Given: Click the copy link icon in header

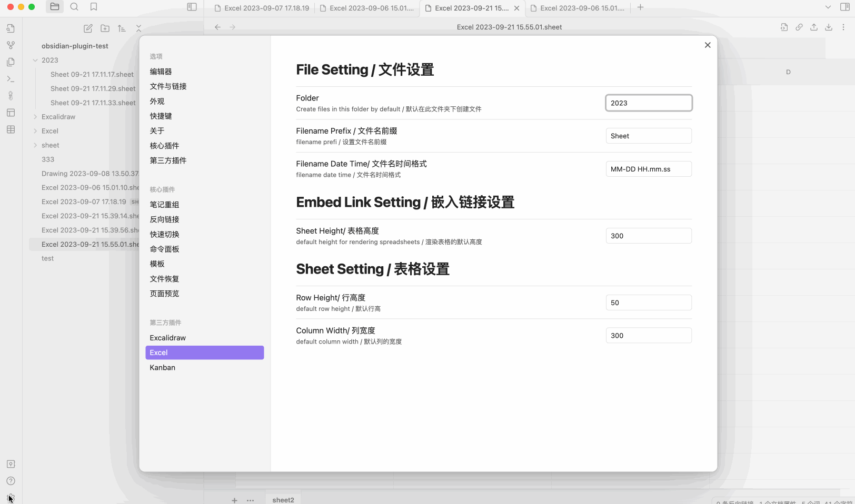Looking at the screenshot, I should [799, 27].
